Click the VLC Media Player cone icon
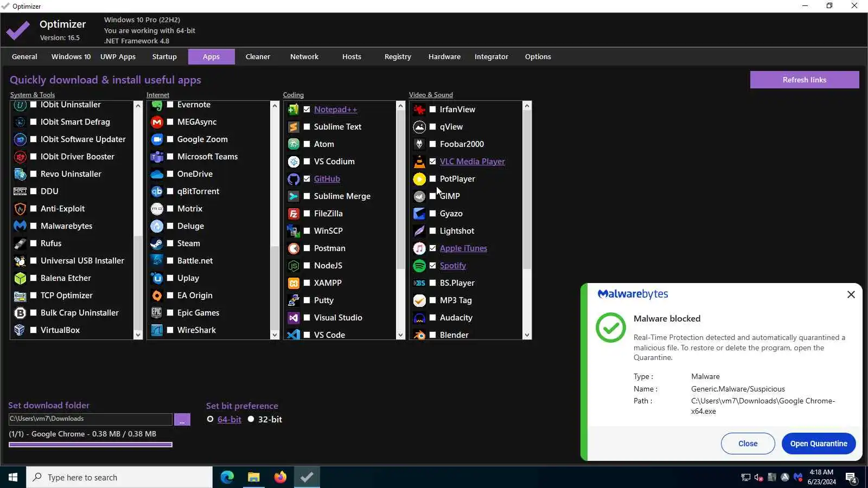 419,162
